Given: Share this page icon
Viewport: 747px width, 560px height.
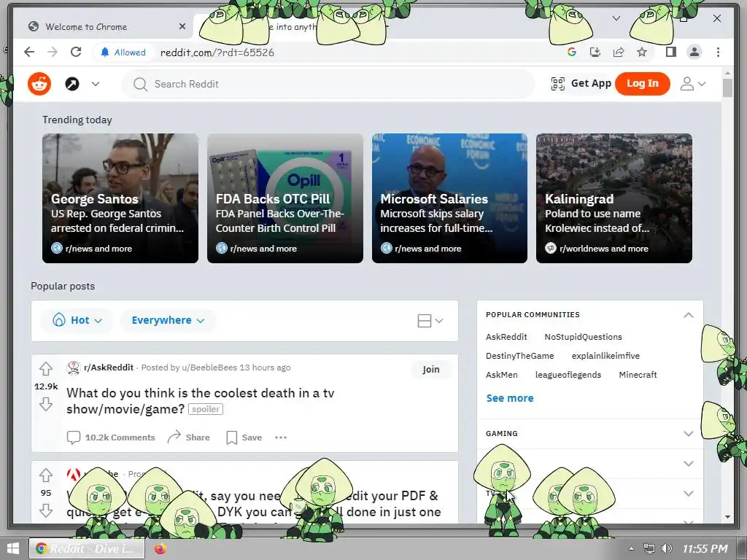Looking at the screenshot, I should 619,52.
